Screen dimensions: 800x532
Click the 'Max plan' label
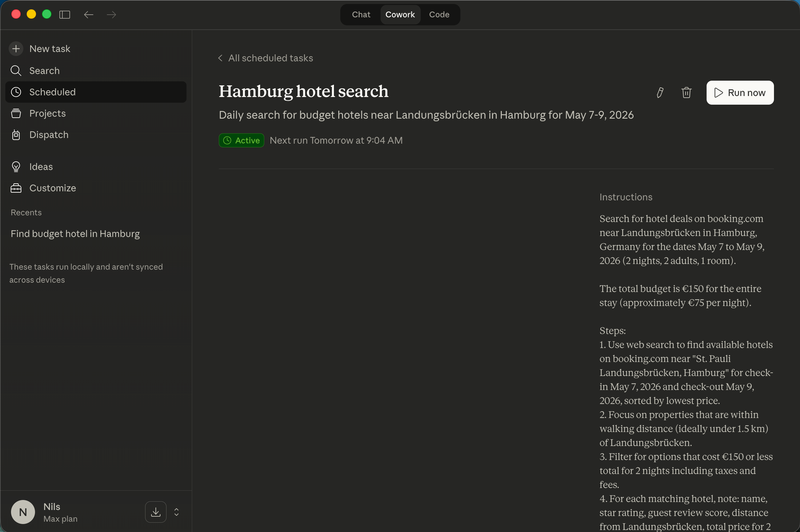pyautogui.click(x=60, y=519)
